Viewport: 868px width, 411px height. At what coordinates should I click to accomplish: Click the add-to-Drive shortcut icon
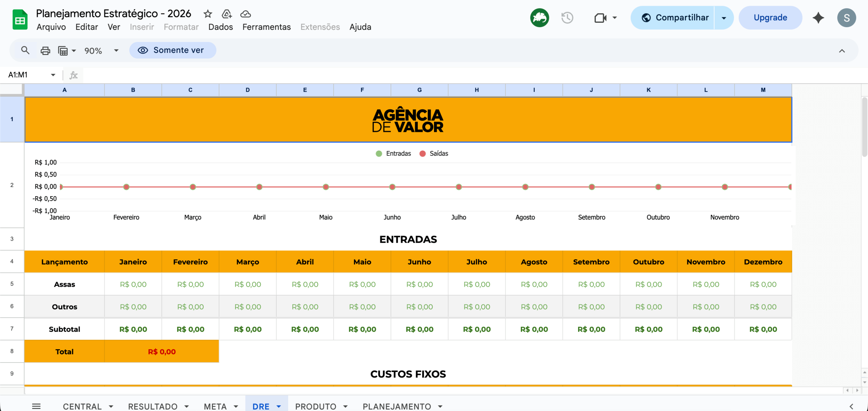coord(226,14)
